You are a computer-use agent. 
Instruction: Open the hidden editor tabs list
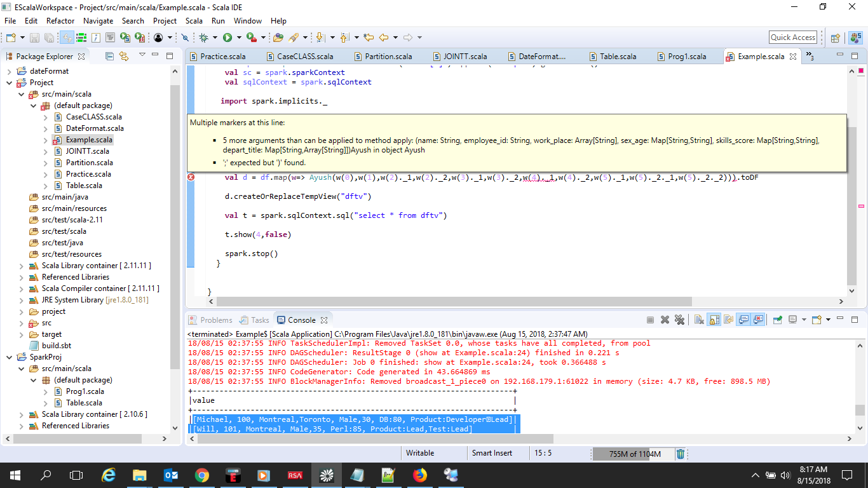pyautogui.click(x=810, y=56)
